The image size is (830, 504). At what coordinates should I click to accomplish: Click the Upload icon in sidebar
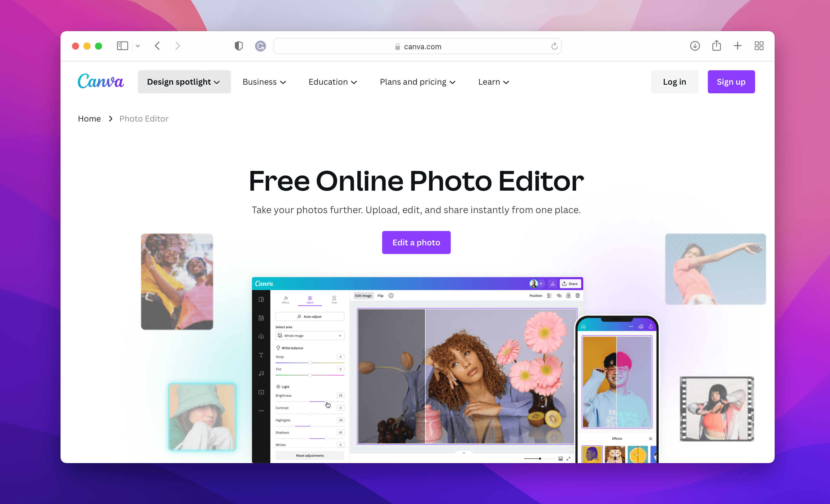click(x=261, y=336)
